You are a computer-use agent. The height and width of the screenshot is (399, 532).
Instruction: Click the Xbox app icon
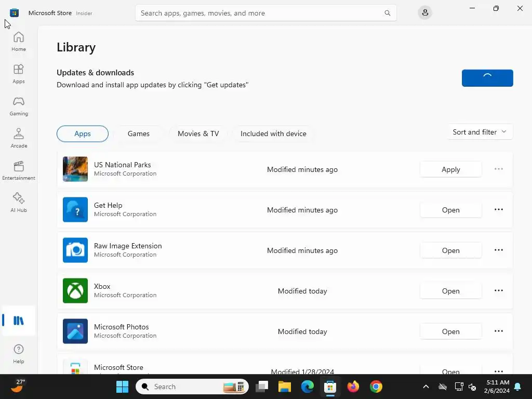[75, 291]
